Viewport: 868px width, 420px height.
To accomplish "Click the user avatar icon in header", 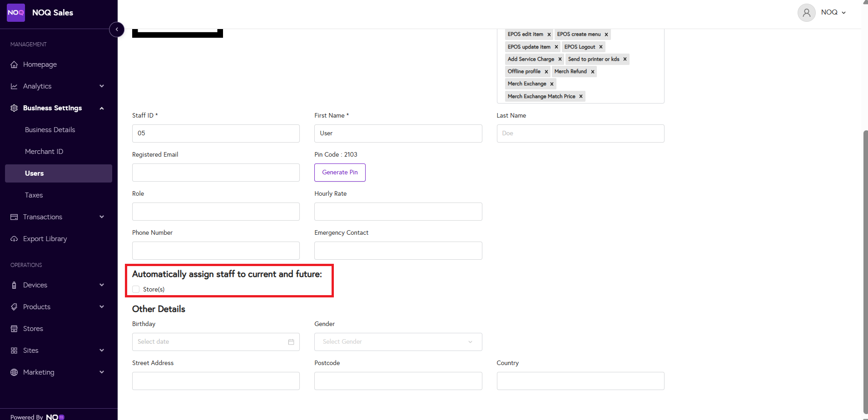I will click(x=806, y=13).
